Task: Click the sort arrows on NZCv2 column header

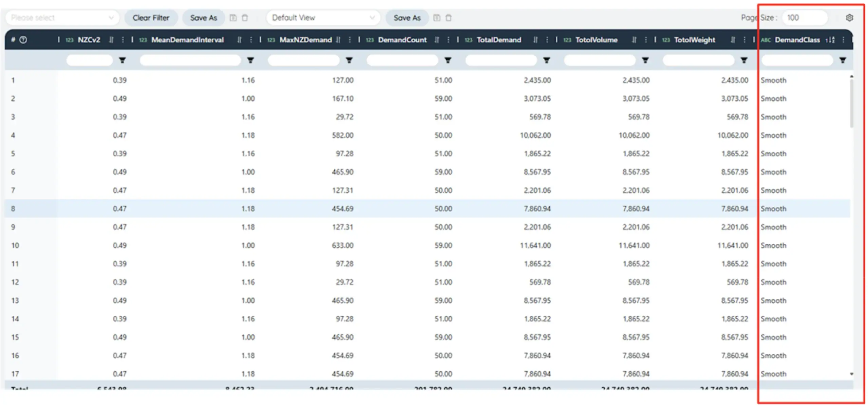Action: point(111,40)
